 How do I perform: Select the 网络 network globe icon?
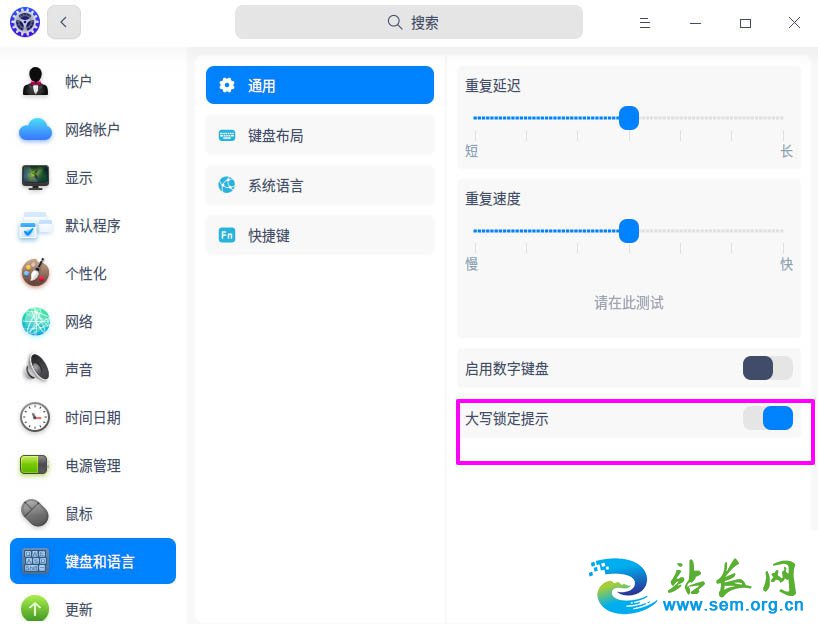[x=35, y=321]
